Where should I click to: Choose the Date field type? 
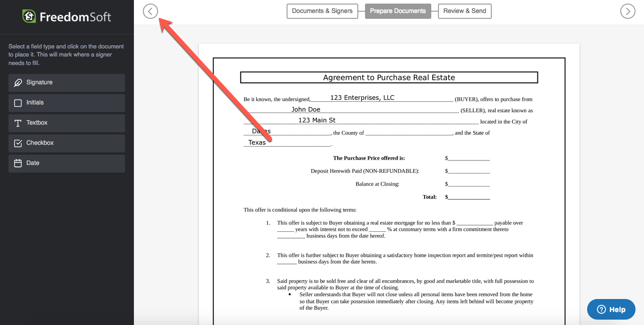pos(67,164)
